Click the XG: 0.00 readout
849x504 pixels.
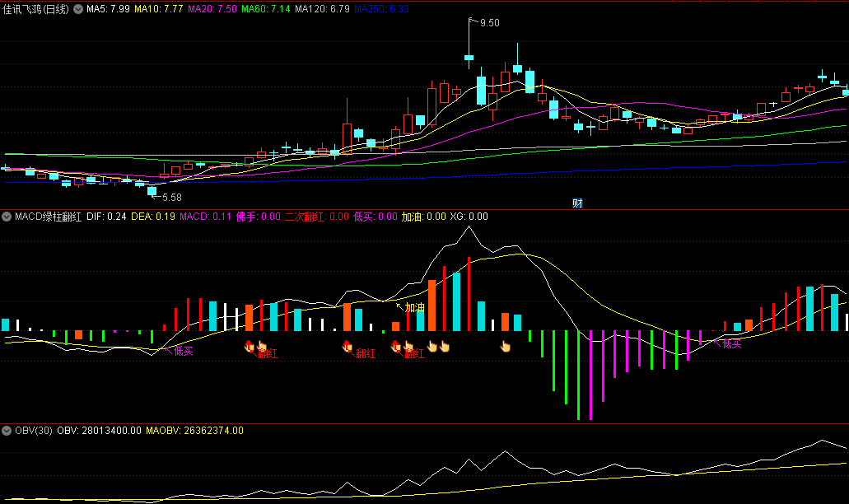click(x=469, y=217)
